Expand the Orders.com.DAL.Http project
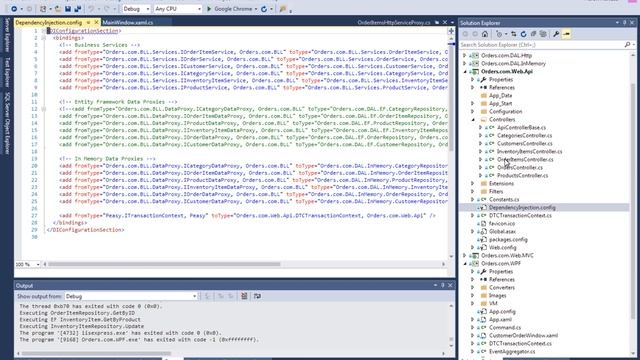 (465, 56)
